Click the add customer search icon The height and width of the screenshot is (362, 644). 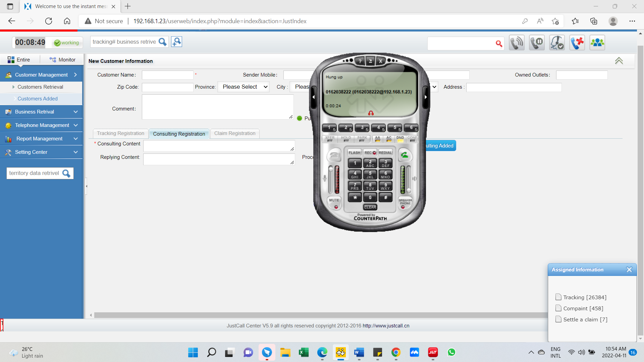coord(176,42)
